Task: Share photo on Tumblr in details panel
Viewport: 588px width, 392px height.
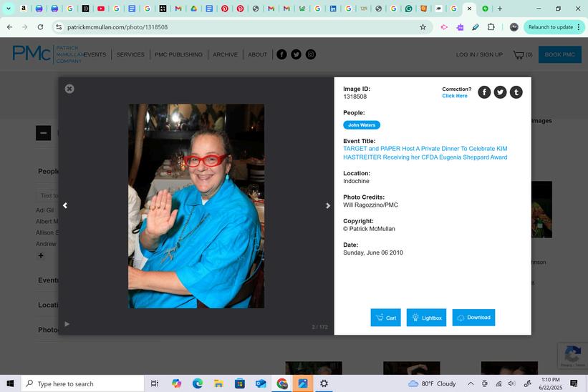Action: point(516,92)
